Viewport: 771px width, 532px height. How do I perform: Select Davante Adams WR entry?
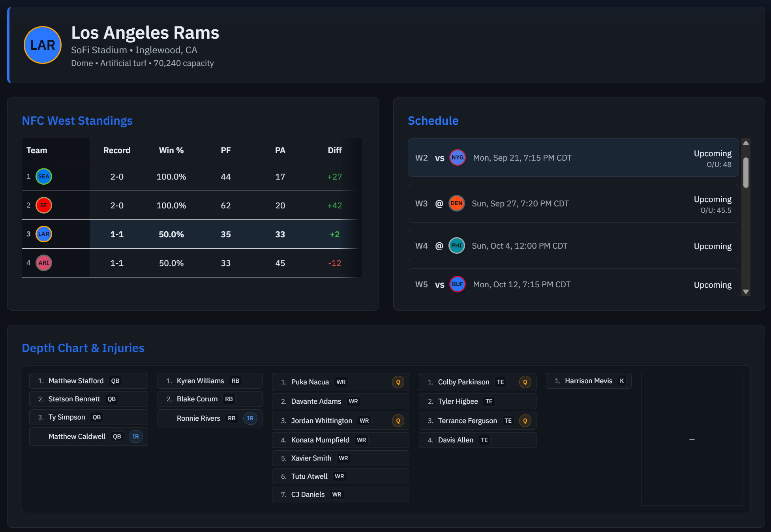341,401
